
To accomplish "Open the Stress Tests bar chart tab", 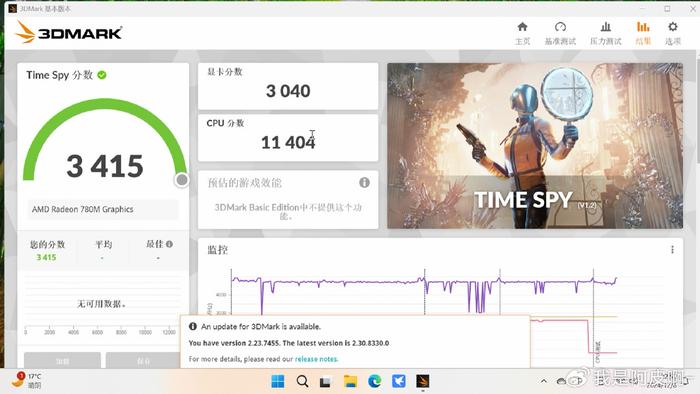I will (605, 27).
